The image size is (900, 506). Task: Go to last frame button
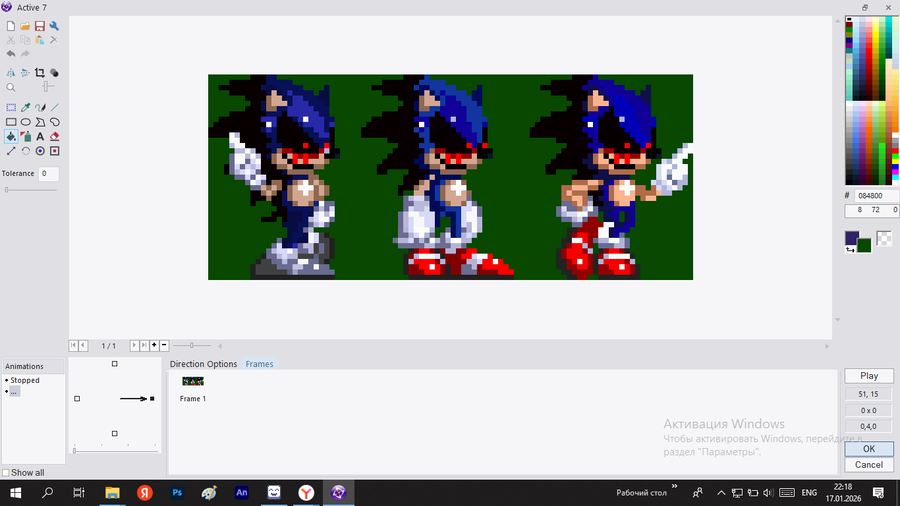(x=144, y=345)
